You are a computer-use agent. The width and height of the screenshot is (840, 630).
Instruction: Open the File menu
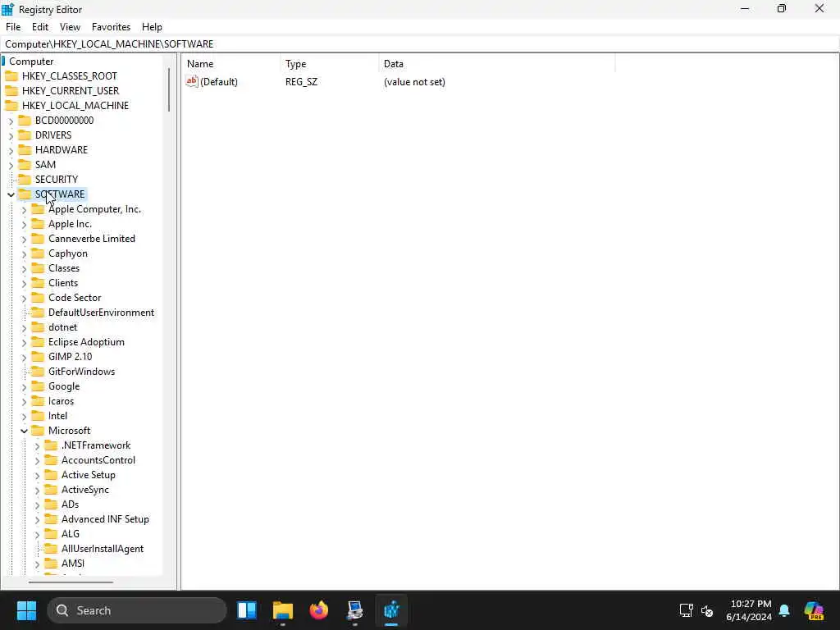(x=13, y=27)
